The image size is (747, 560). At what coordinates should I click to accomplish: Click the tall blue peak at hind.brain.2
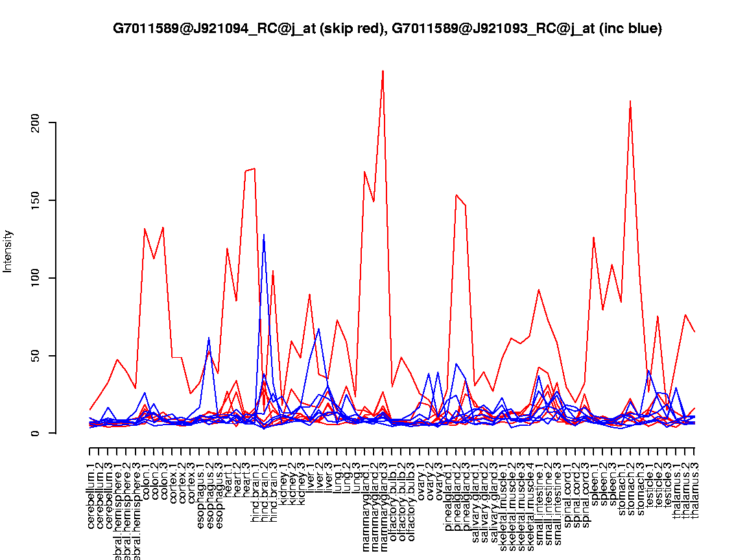coord(264,235)
